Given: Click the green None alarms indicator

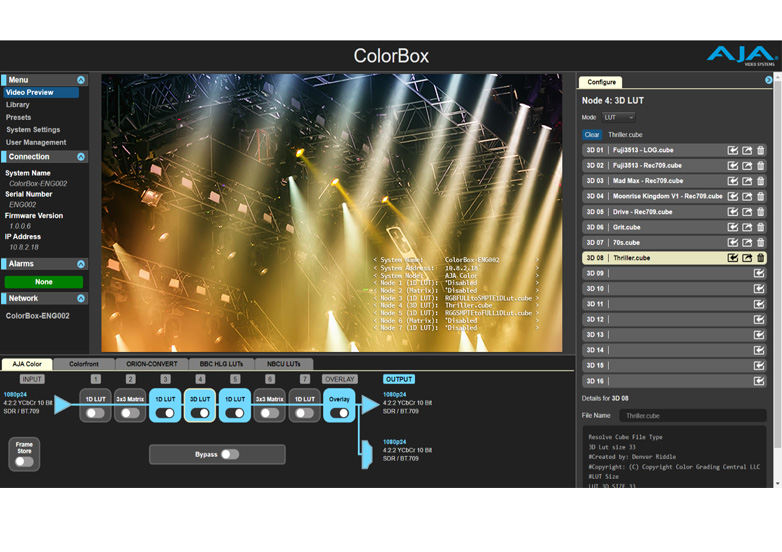Looking at the screenshot, I should click(44, 282).
